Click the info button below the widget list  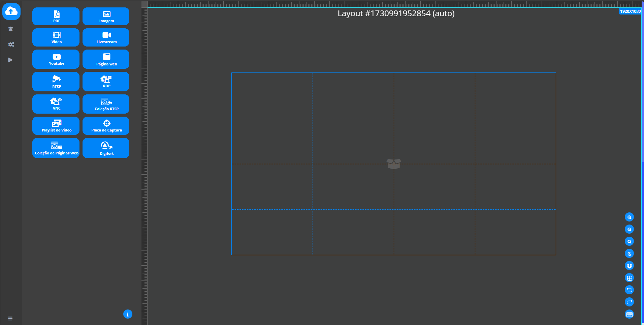point(127,314)
